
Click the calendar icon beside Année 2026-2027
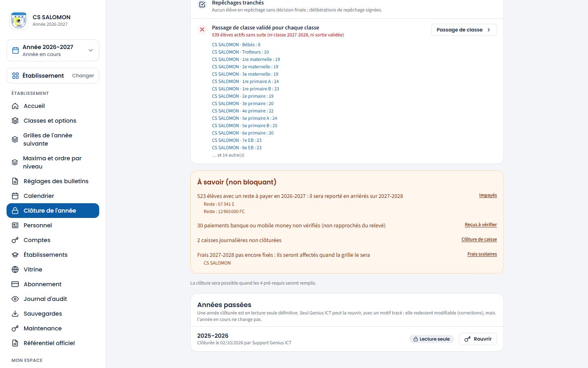[16, 50]
